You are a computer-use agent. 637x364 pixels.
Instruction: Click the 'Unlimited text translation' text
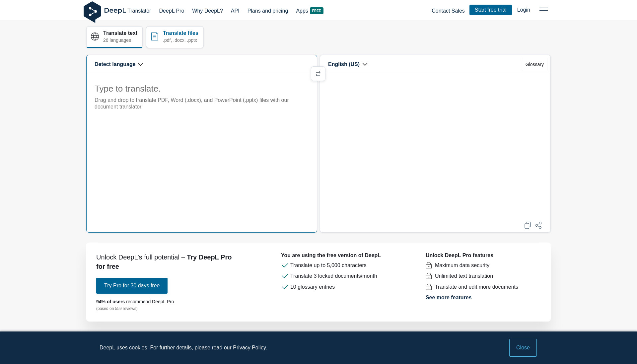click(464, 276)
